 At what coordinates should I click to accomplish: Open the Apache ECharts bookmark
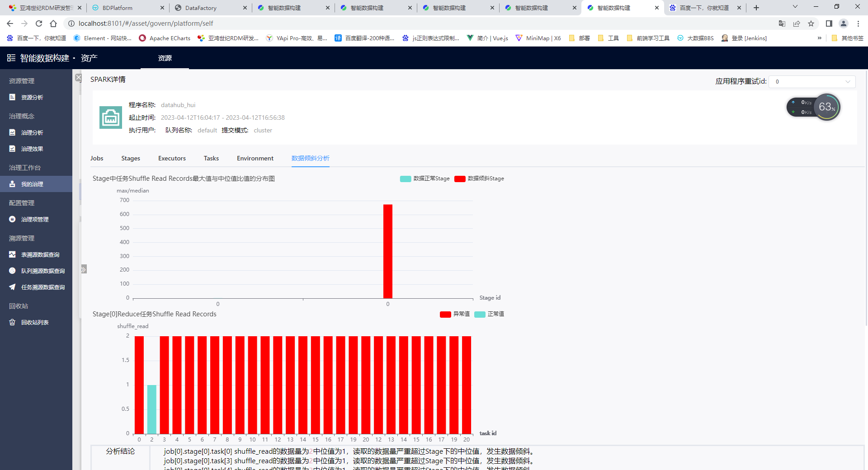tap(165, 38)
